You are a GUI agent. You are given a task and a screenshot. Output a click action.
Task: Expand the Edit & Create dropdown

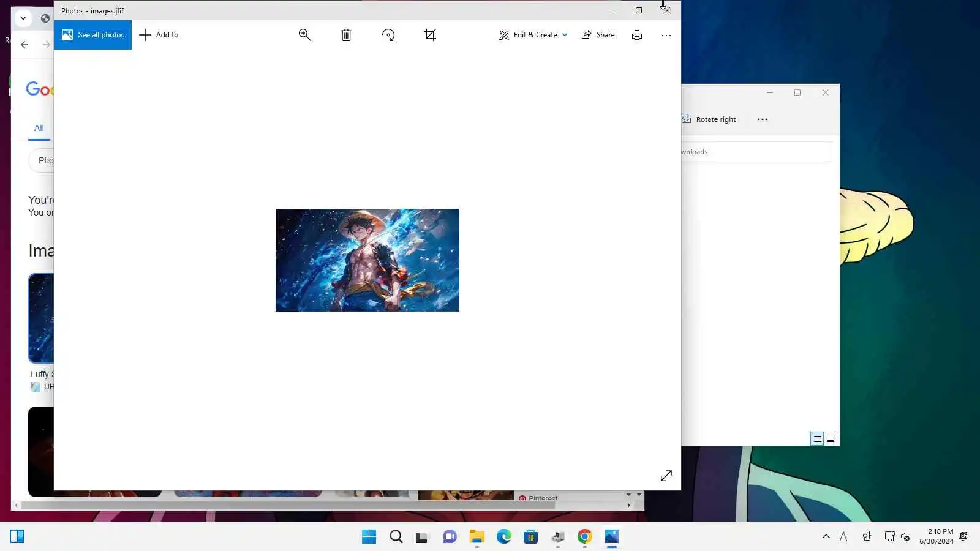(x=533, y=35)
